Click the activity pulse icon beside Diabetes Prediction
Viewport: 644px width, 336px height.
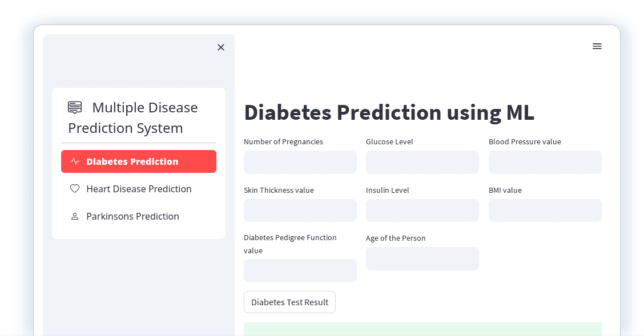tap(75, 161)
